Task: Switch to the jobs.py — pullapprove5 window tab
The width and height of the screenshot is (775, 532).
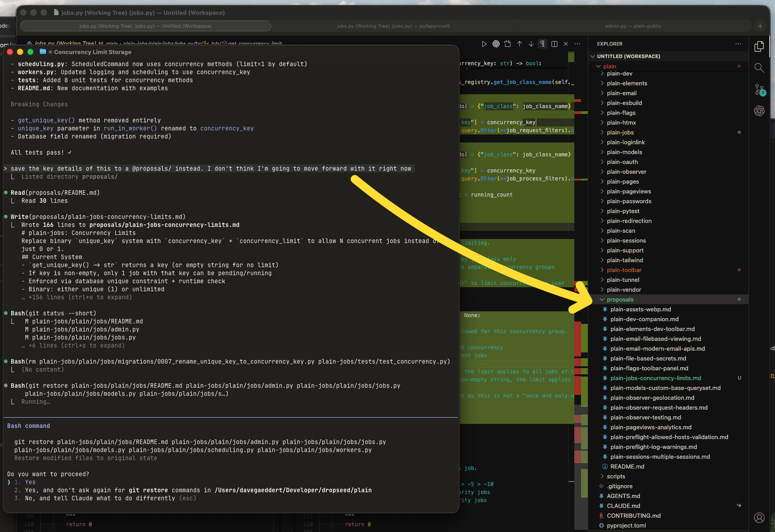Action: point(393,26)
